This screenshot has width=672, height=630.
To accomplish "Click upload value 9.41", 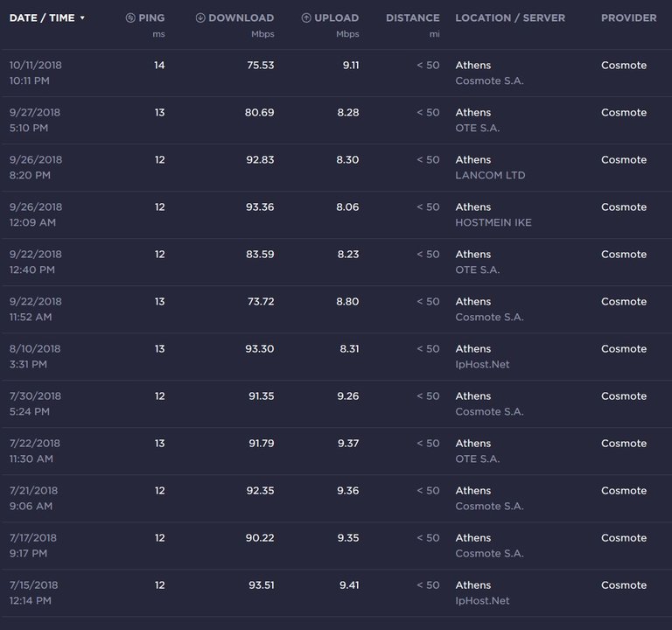I will (349, 585).
